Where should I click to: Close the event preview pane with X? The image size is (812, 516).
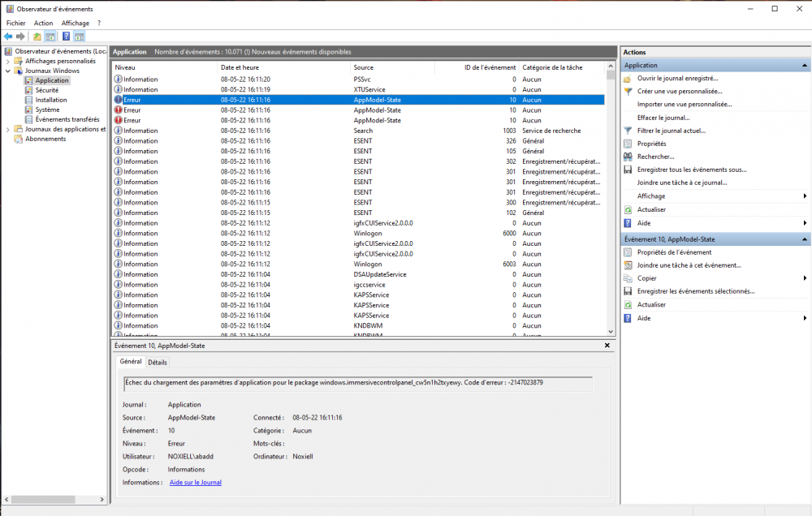point(607,346)
